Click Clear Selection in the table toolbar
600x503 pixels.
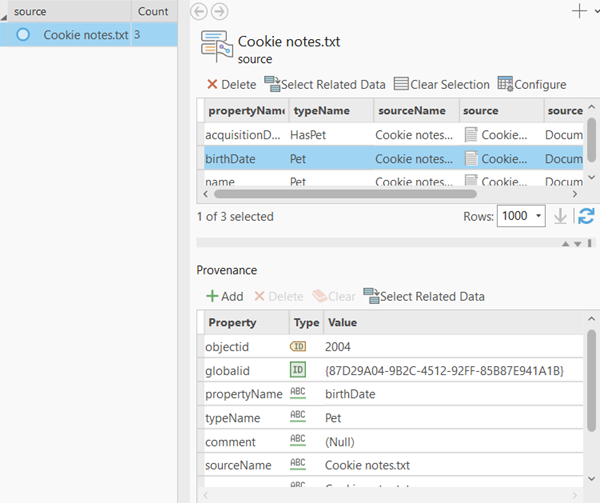(x=441, y=85)
